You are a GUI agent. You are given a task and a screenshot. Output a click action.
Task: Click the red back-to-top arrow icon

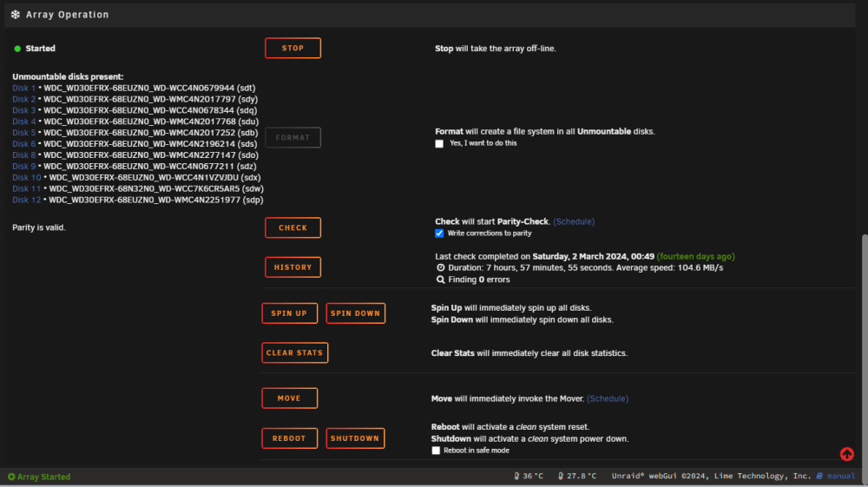click(x=846, y=454)
